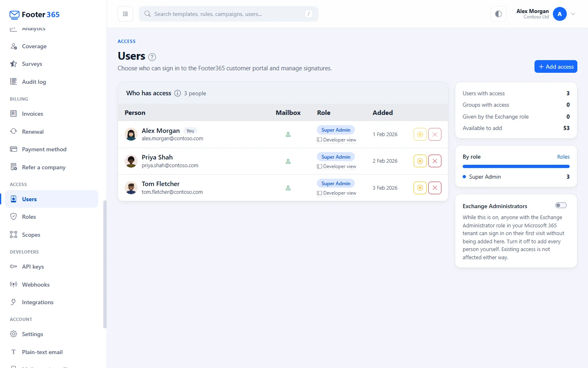Open API keys page

click(x=52, y=267)
